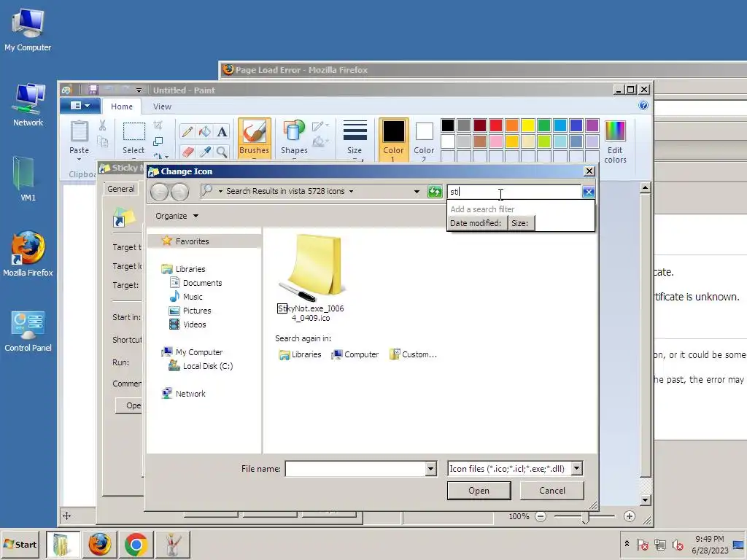Select Documents under Libraries
The height and width of the screenshot is (560, 747).
point(196,283)
